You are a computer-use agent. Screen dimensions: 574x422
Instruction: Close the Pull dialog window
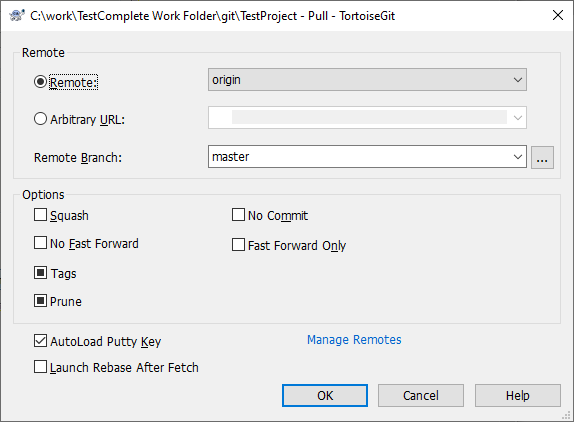(x=558, y=15)
